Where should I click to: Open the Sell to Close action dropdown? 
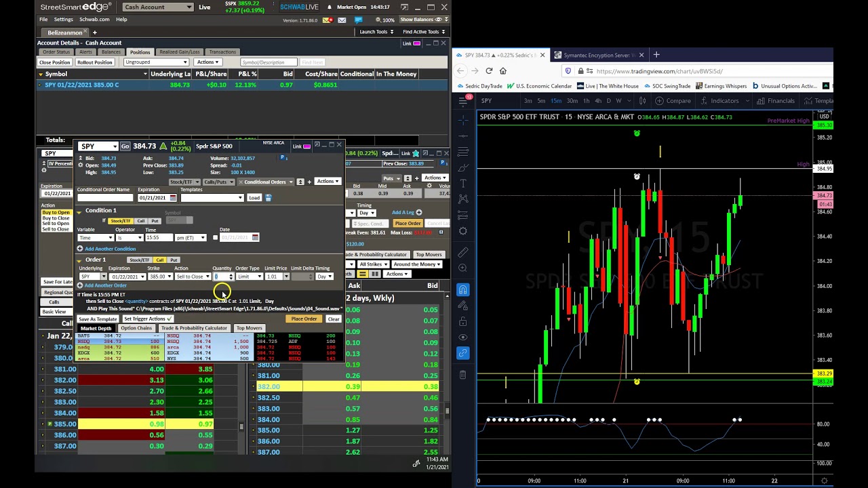(193, 277)
